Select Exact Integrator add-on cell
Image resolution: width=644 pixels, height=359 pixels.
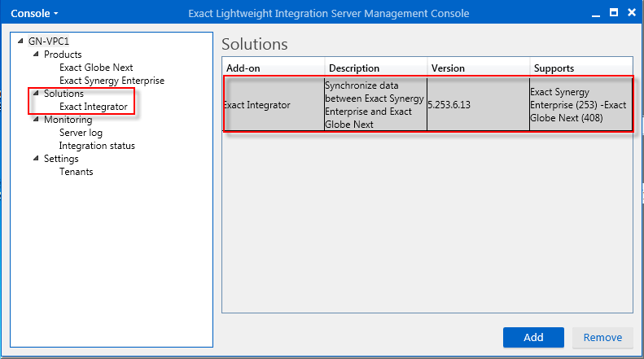274,105
